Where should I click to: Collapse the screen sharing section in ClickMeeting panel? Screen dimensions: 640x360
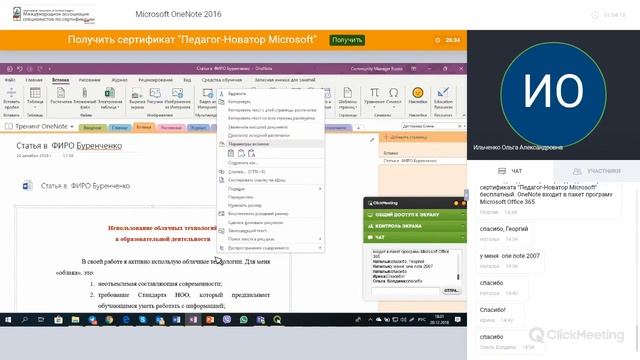(463, 214)
